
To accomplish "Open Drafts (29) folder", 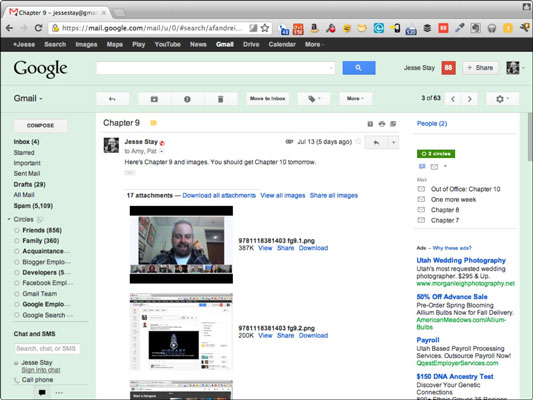I will (30, 185).
